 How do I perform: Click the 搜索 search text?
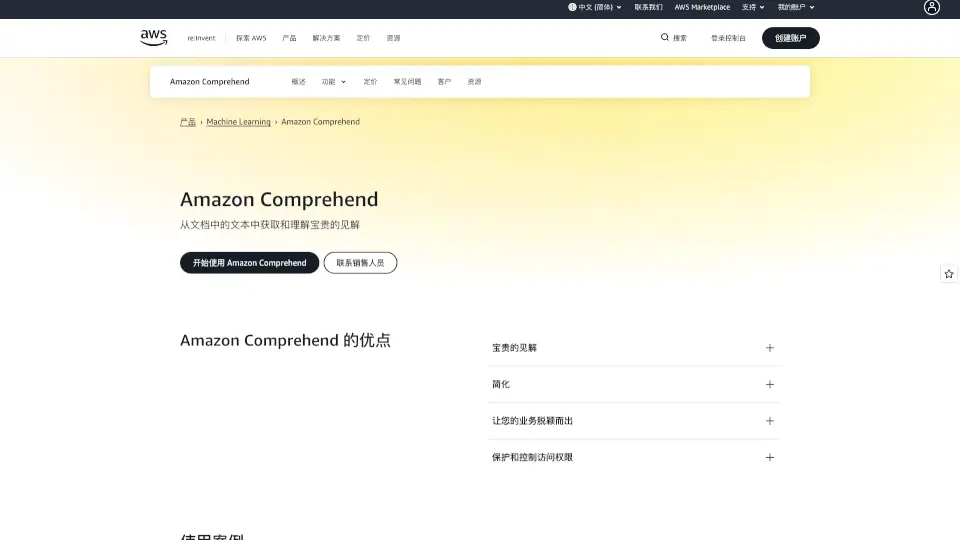point(680,38)
